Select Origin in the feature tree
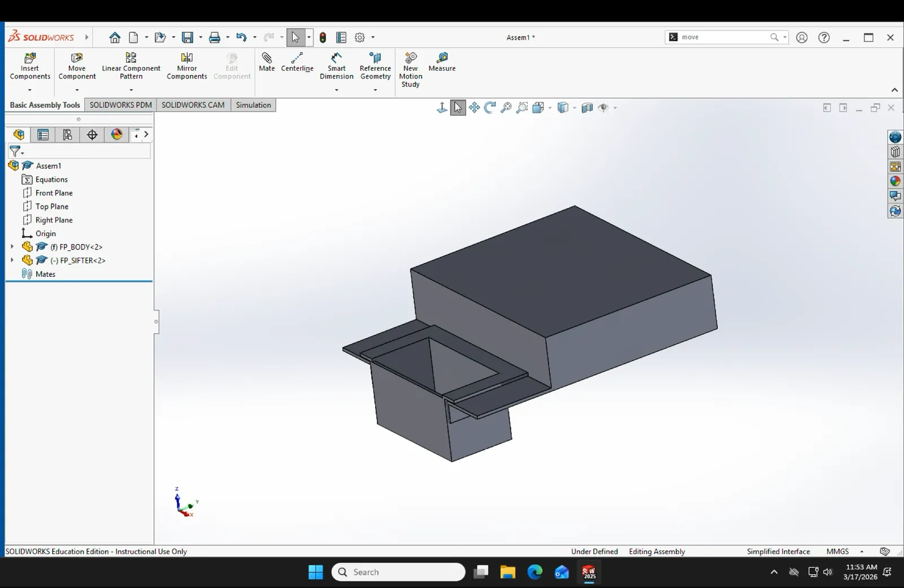 click(45, 233)
